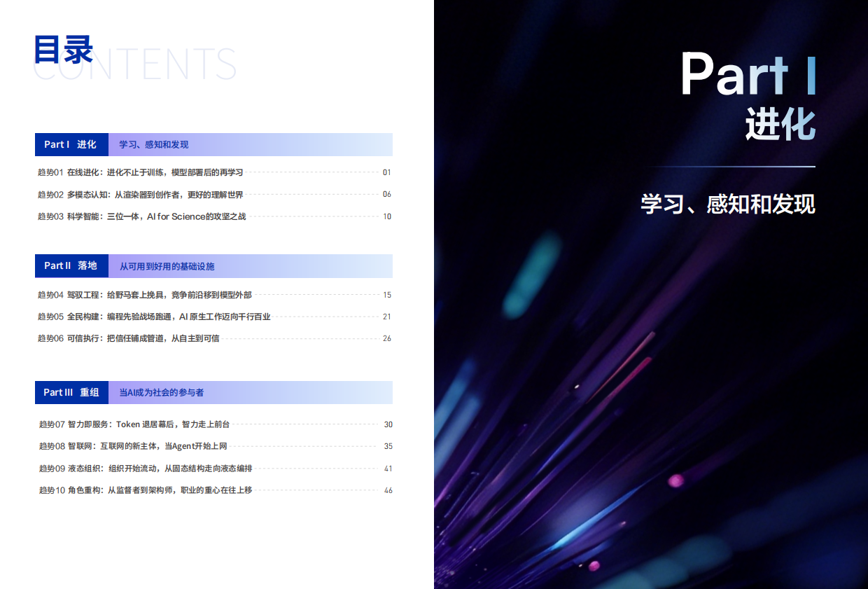Select the Part II 落地 section label
The image size is (868, 589).
coord(71,265)
